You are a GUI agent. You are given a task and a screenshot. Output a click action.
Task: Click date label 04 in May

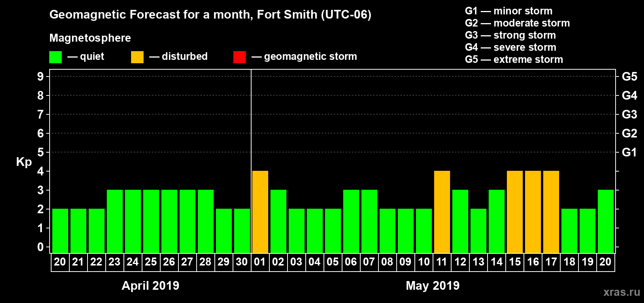tap(314, 262)
